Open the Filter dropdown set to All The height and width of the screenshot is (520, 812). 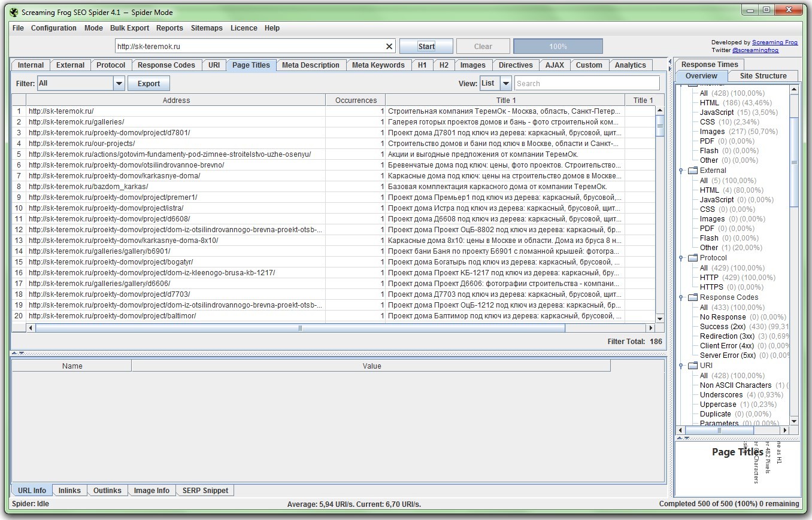[119, 83]
